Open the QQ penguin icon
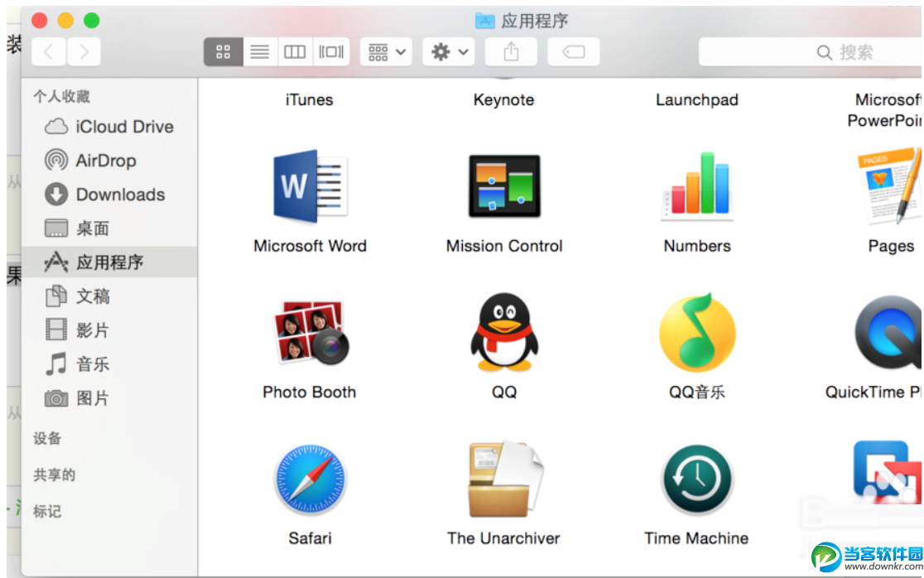Screen dimensions: 924x578 504,332
